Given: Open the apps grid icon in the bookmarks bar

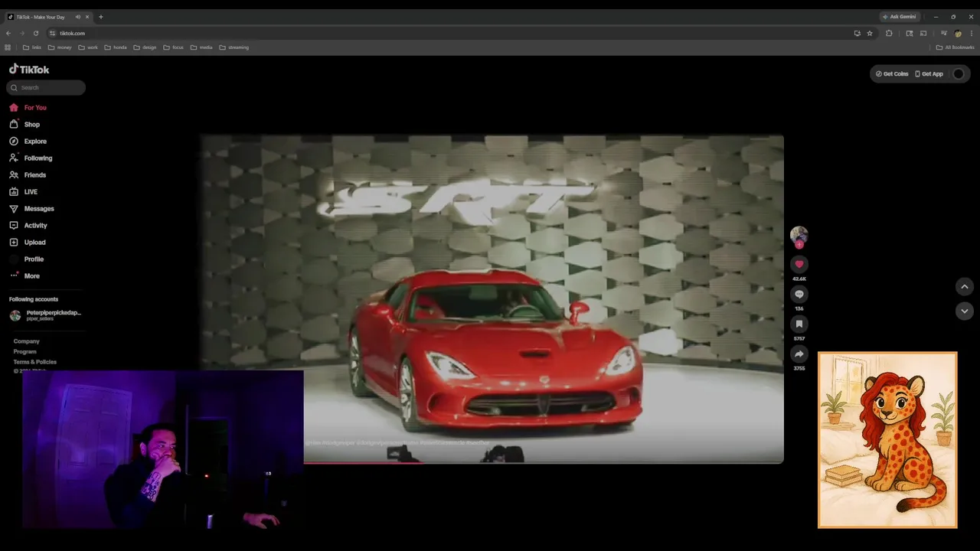Looking at the screenshot, I should [x=8, y=47].
